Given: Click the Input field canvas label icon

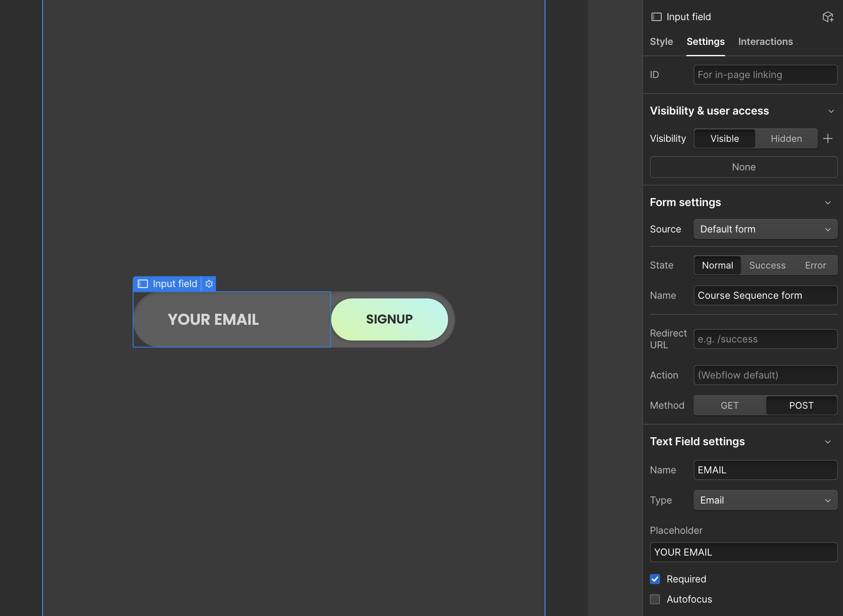Looking at the screenshot, I should (143, 284).
